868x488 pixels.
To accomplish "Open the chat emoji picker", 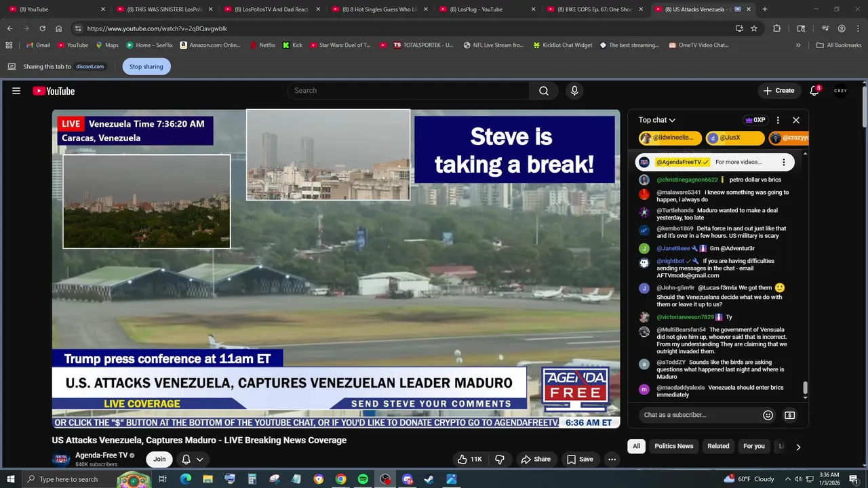I will 768,415.
